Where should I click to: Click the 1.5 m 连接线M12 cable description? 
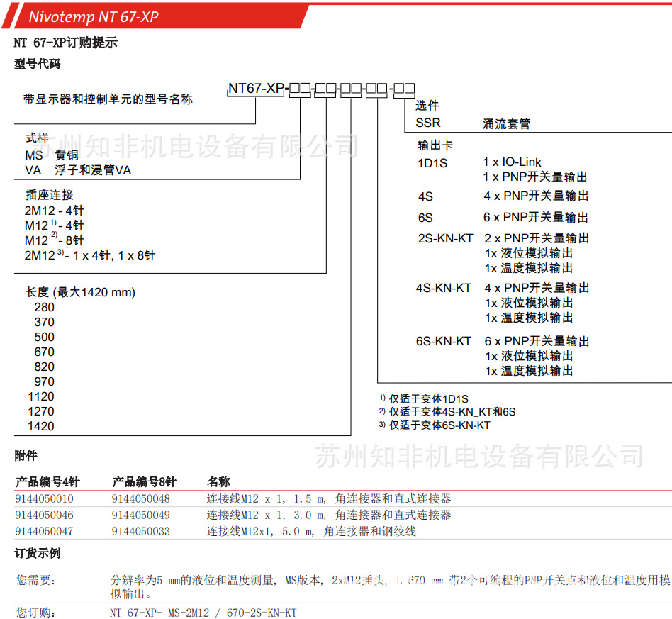[x=329, y=499]
